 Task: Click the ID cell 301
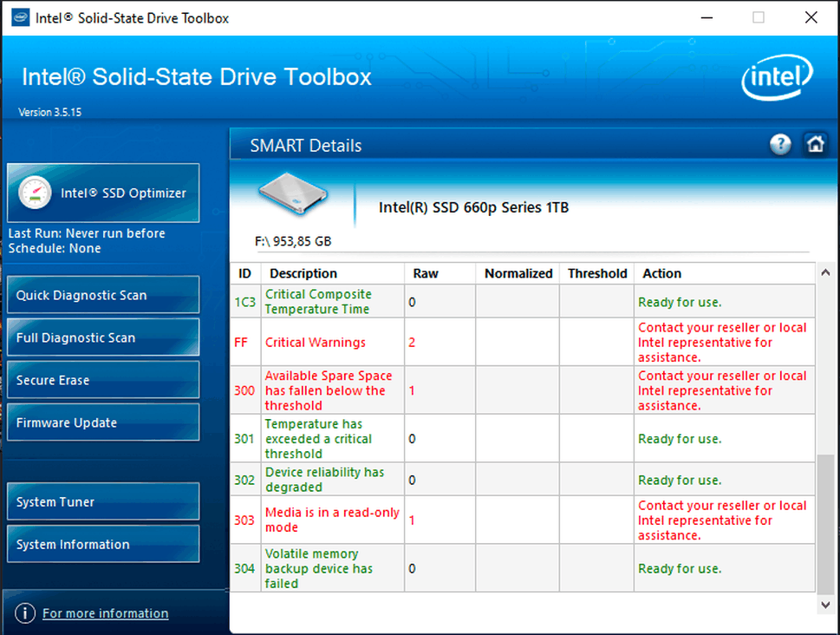[244, 439]
